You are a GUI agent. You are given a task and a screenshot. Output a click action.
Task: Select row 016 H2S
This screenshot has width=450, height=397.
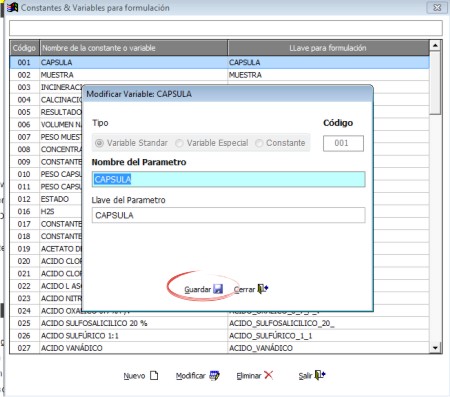(46, 212)
